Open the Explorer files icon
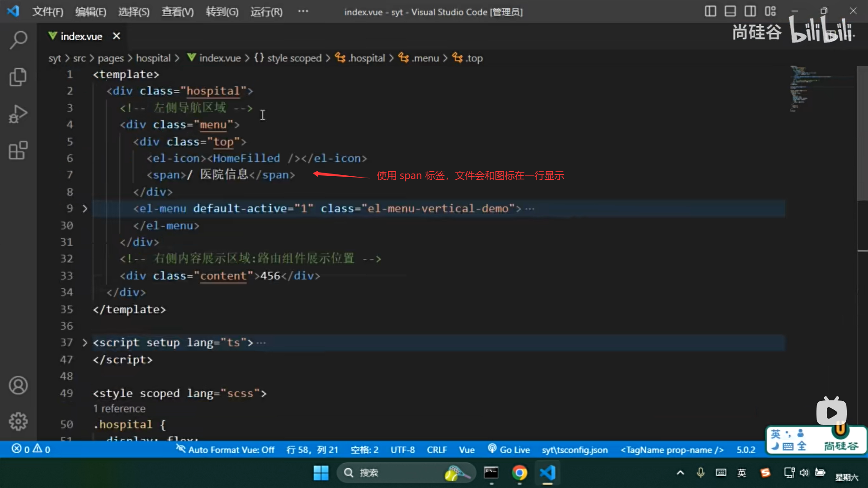The height and width of the screenshot is (488, 868). pyautogui.click(x=18, y=77)
